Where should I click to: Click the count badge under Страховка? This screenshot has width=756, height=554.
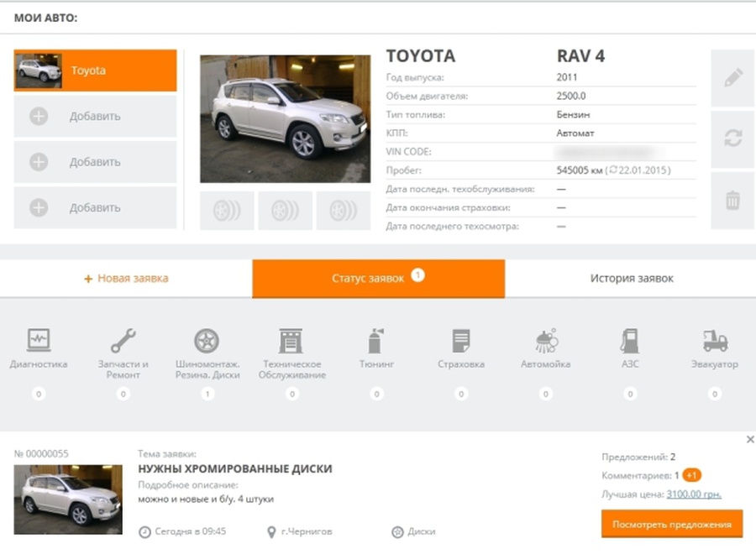461,394
